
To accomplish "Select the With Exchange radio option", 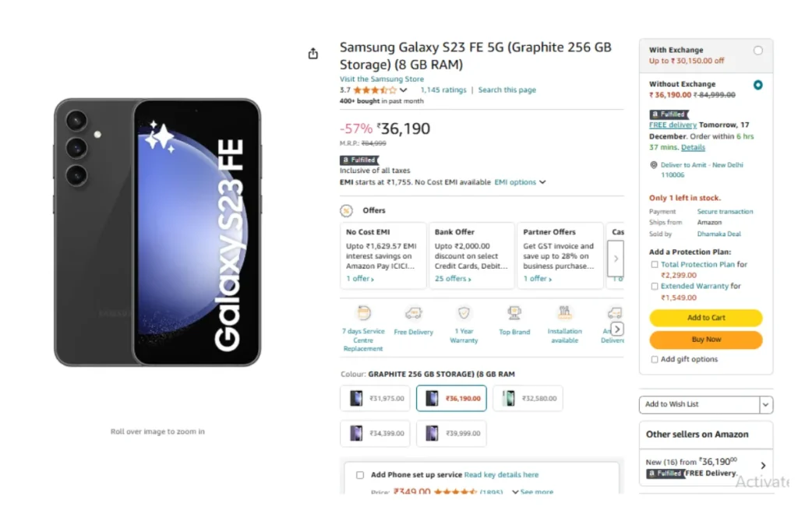I will click(757, 51).
